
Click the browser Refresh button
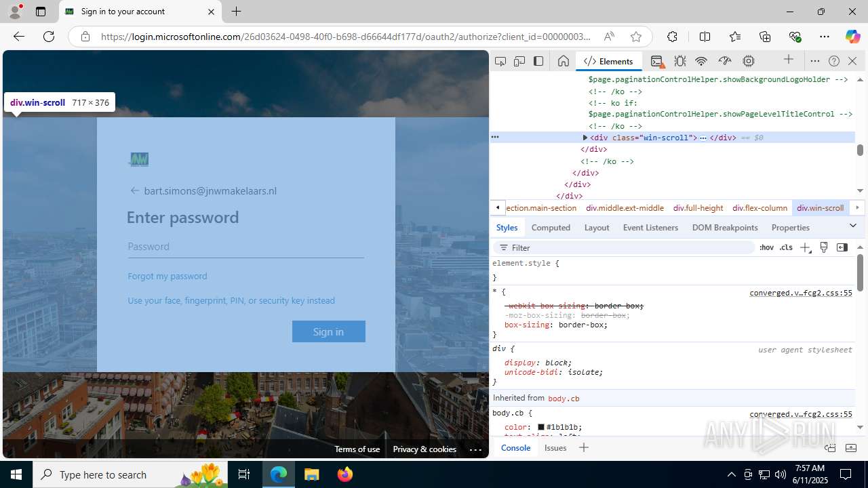coord(49,37)
